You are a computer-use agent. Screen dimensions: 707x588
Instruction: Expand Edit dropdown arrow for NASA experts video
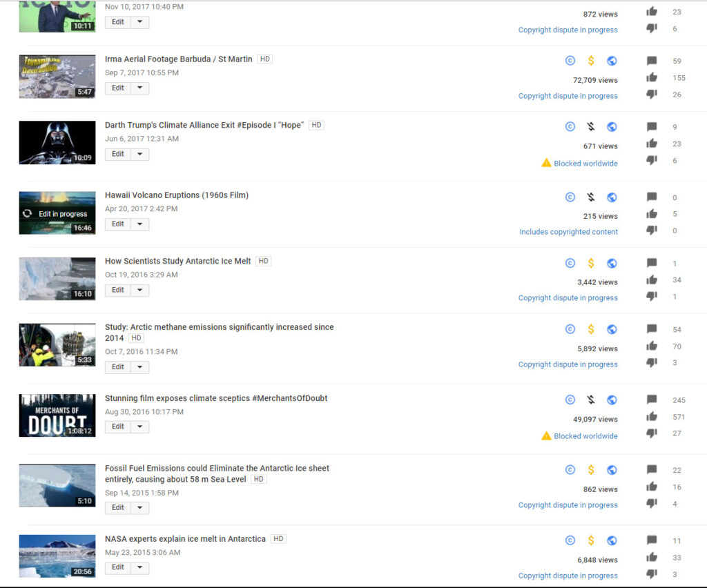click(139, 567)
